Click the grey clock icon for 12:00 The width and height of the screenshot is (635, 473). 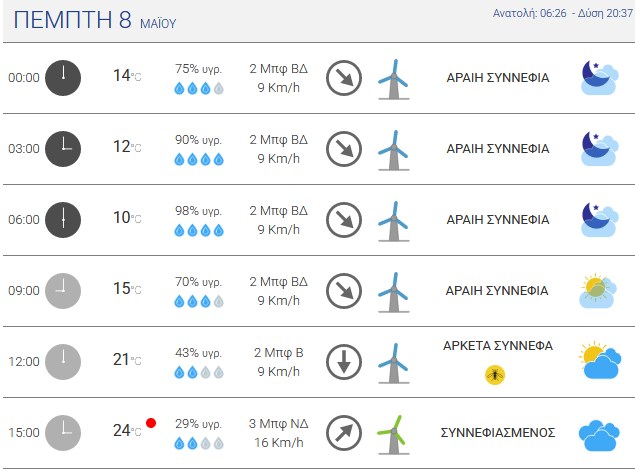coord(63,362)
